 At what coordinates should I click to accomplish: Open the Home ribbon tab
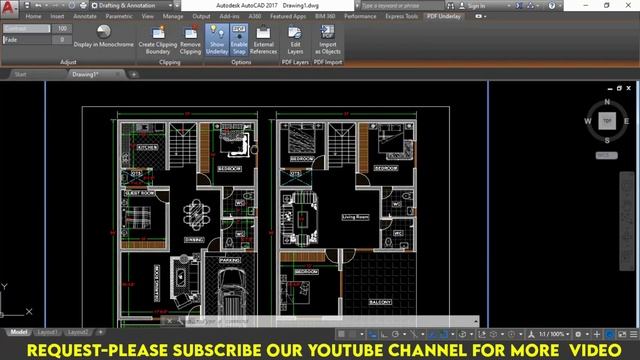pyautogui.click(x=33, y=16)
